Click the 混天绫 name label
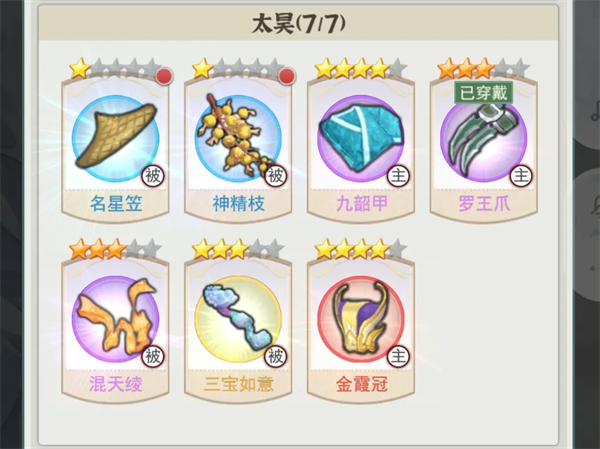 pos(116,384)
